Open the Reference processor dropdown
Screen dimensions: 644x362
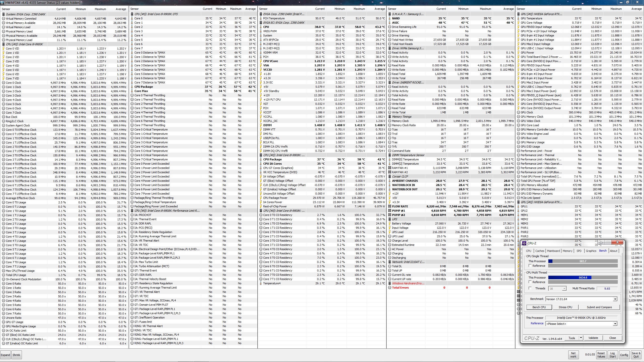pos(615,324)
